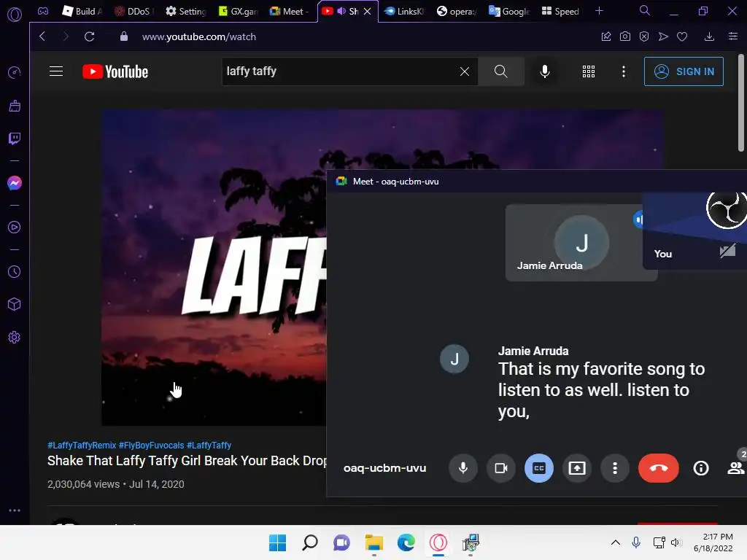This screenshot has height=560, width=747.
Task: Open Easy Setup menu icon
Action: click(x=733, y=36)
